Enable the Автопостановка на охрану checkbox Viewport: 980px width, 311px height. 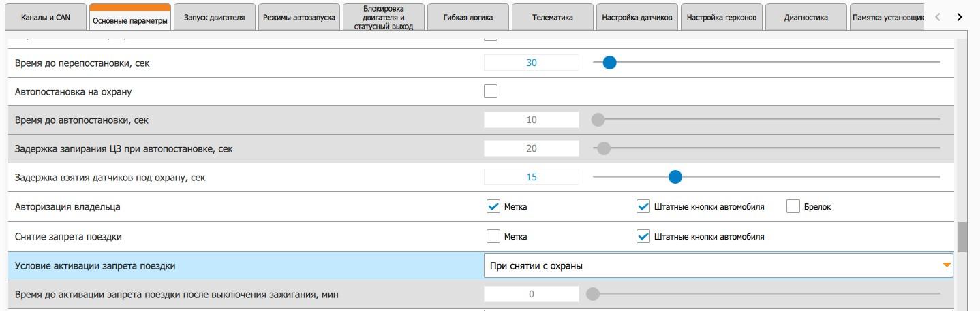coord(491,91)
